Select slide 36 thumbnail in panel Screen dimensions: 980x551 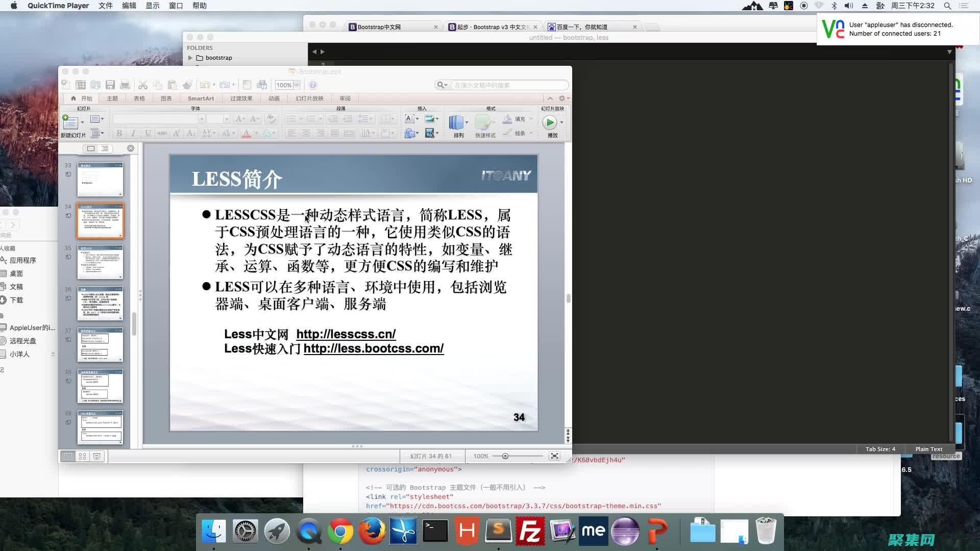[x=100, y=303]
